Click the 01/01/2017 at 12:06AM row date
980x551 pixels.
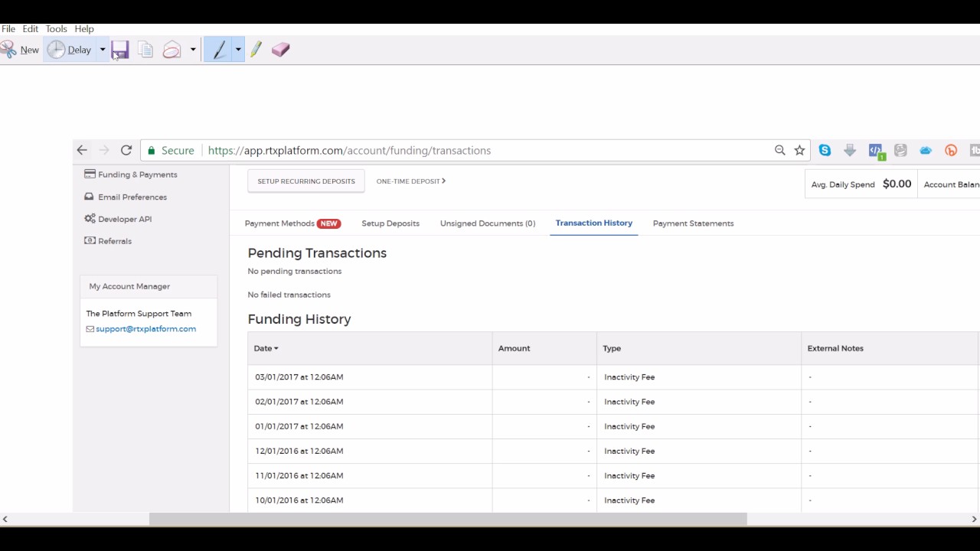(299, 426)
